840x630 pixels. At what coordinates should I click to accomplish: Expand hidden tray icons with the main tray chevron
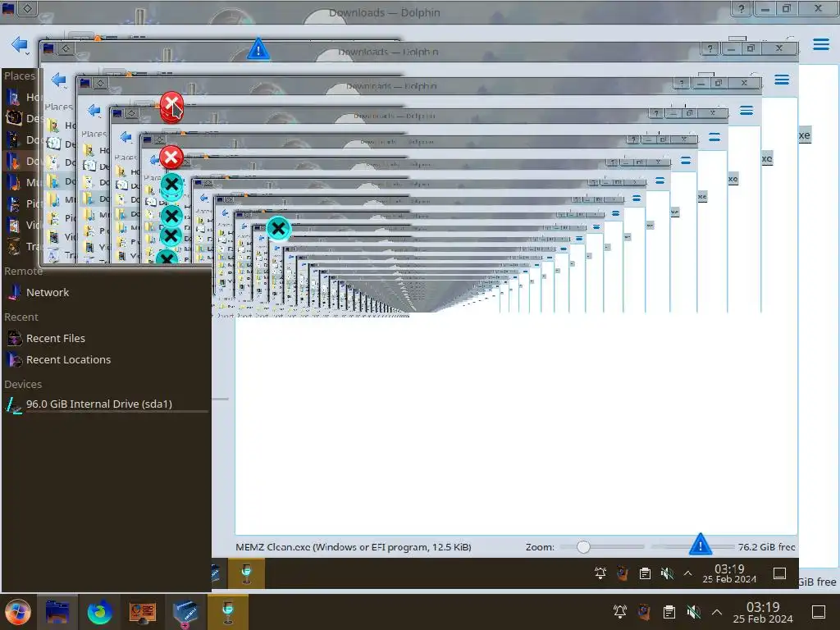point(716,612)
